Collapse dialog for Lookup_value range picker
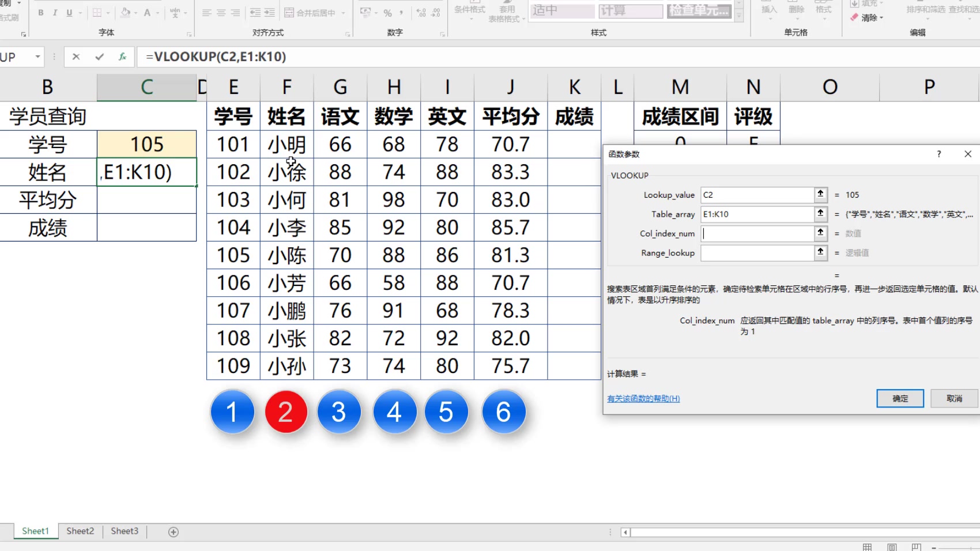The width and height of the screenshot is (980, 551). tap(820, 195)
